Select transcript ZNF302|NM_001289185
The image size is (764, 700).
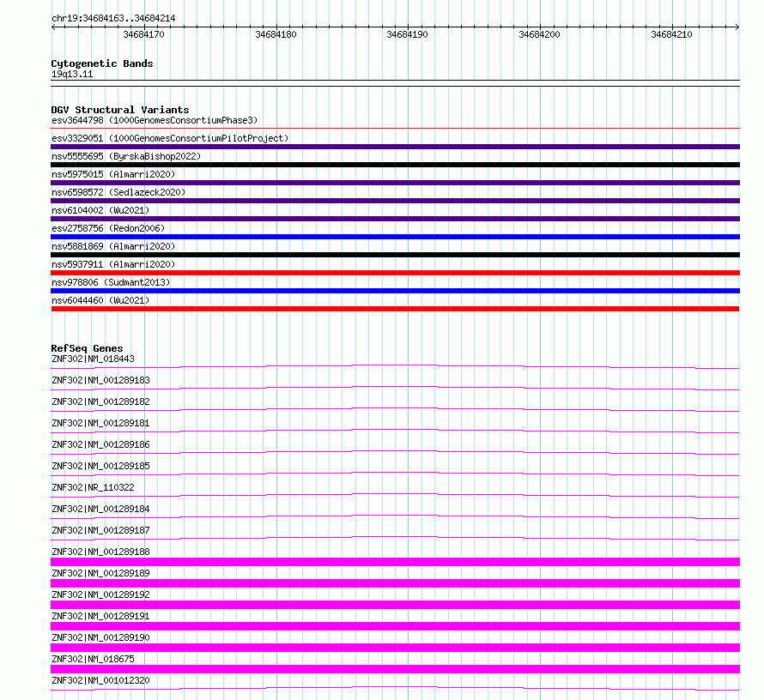click(x=100, y=466)
